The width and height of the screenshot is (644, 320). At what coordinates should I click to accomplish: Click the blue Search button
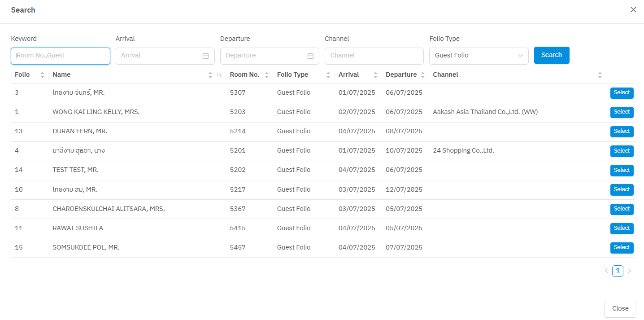pyautogui.click(x=552, y=55)
